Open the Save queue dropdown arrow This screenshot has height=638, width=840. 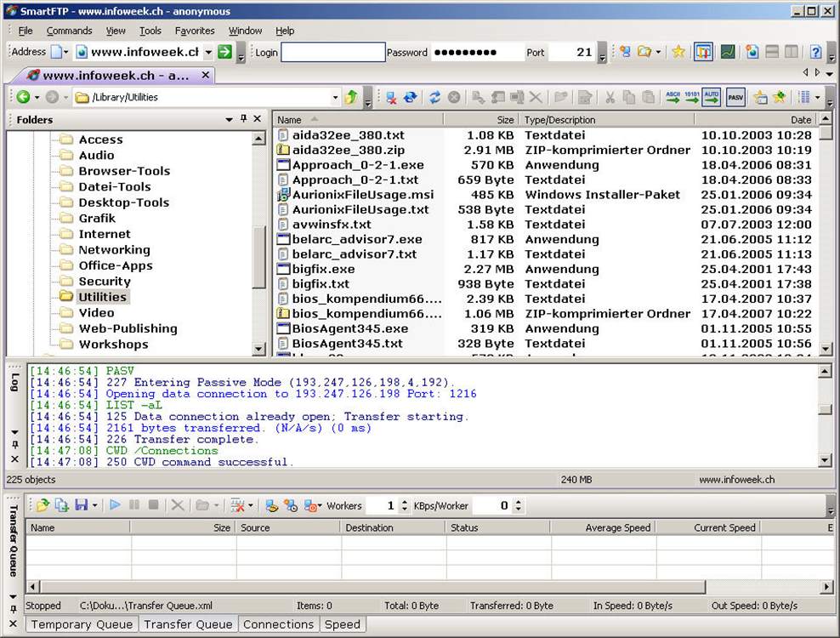95,505
